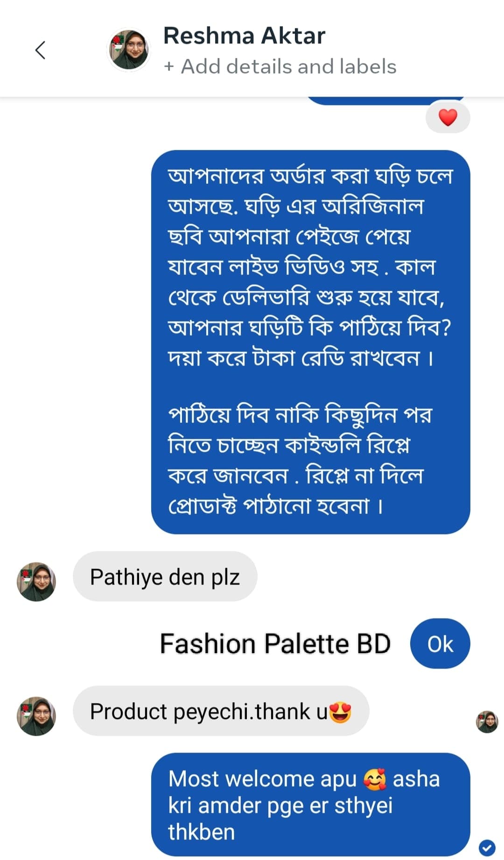Open Reshma Aktar's header profile picture
The image size is (504, 860).
(129, 49)
